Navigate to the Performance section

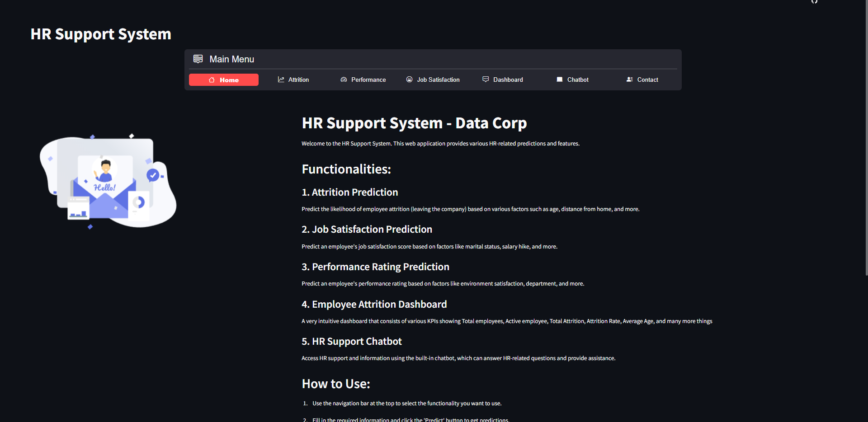[x=368, y=80]
